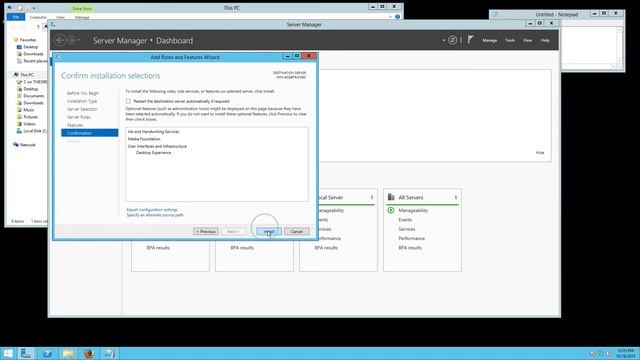Click the system tray clock
The height and width of the screenshot is (360, 640).
tap(626, 353)
